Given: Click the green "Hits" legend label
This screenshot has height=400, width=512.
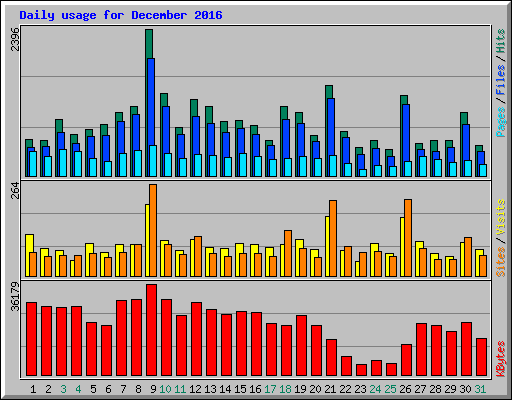Looking at the screenshot, I should coord(501,41).
